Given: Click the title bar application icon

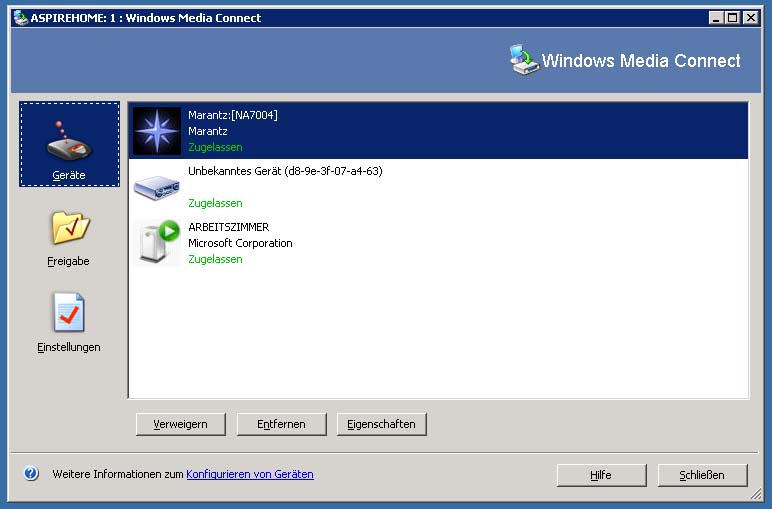Looking at the screenshot, I should click(x=20, y=17).
